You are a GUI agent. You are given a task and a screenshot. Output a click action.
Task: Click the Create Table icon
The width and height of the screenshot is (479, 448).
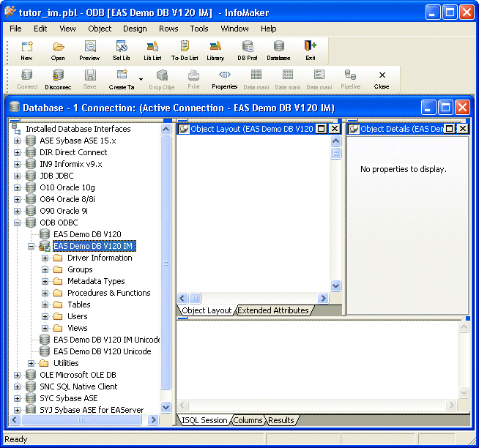pos(122,79)
